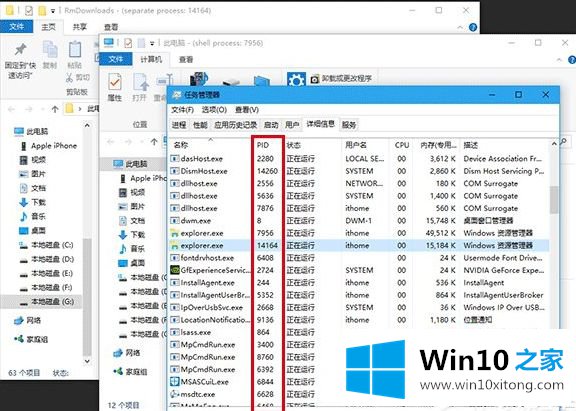Go up one level in 此电脑 window
This screenshot has width=576, height=411.
click(154, 142)
